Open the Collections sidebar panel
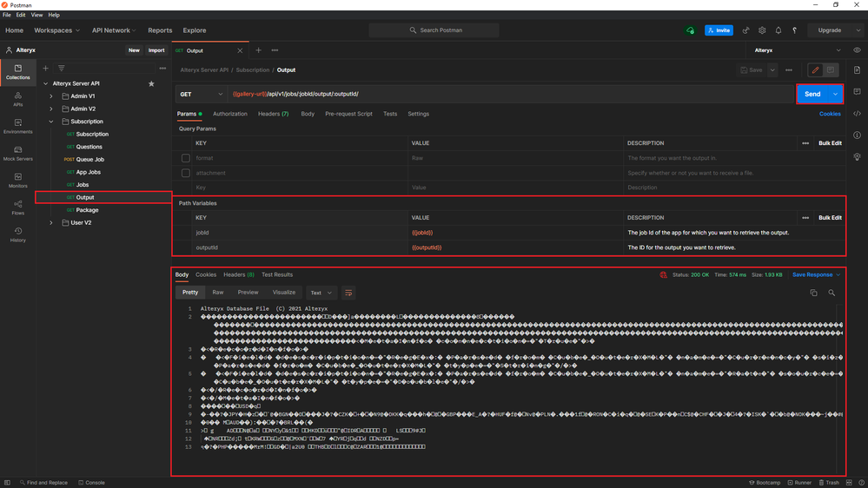This screenshot has height=488, width=868. pyautogui.click(x=17, y=72)
